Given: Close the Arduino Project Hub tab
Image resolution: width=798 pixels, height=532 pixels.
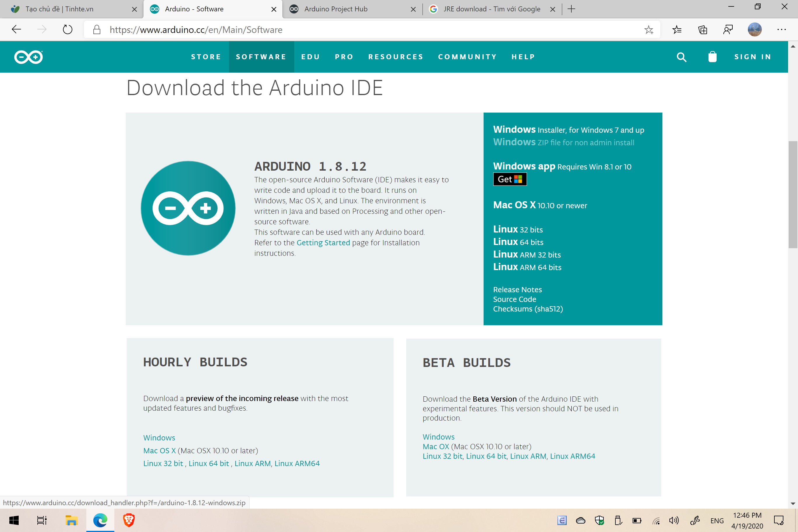Looking at the screenshot, I should click(413, 10).
